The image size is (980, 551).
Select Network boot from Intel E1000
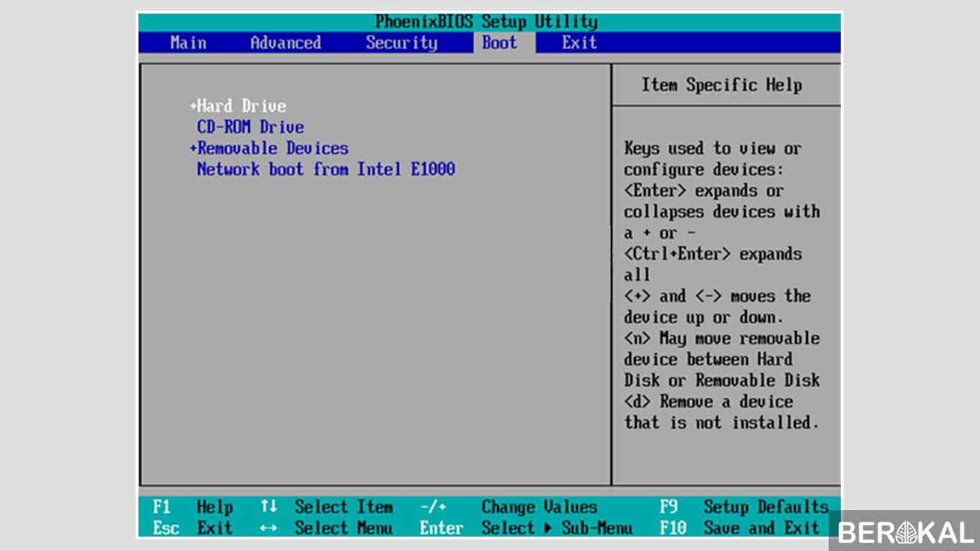tap(326, 169)
